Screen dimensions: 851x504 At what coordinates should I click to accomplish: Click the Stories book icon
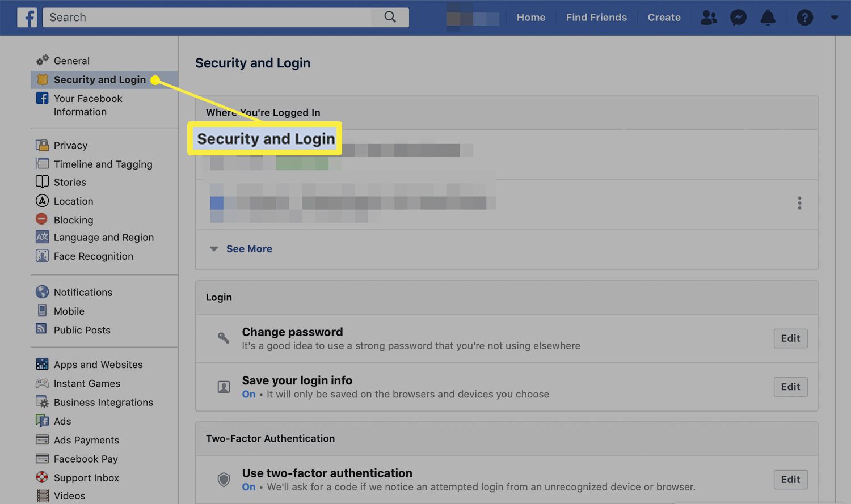(x=43, y=182)
